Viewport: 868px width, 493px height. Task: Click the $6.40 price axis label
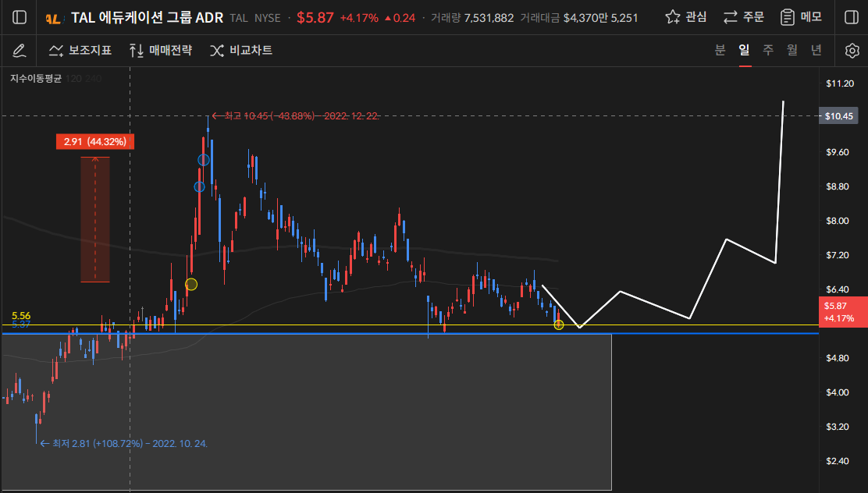tap(838, 289)
